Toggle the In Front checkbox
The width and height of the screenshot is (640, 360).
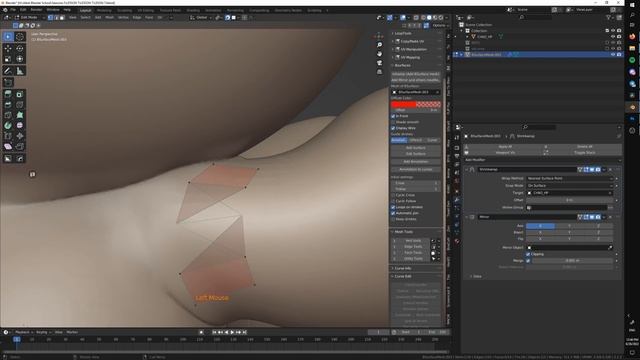pyautogui.click(x=393, y=116)
